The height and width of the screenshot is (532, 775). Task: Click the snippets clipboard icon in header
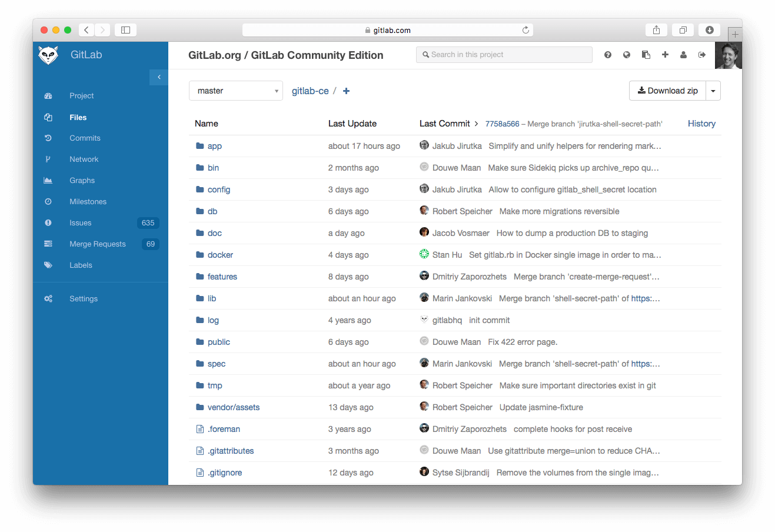[646, 55]
